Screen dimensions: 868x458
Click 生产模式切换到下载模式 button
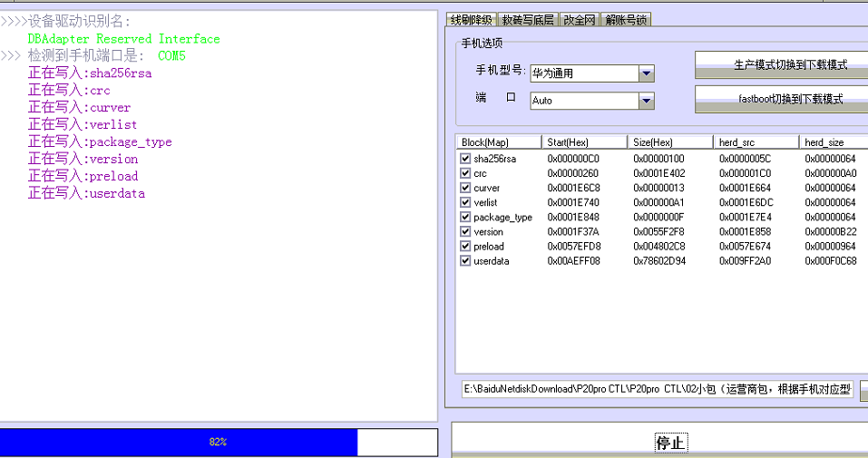[x=781, y=64]
